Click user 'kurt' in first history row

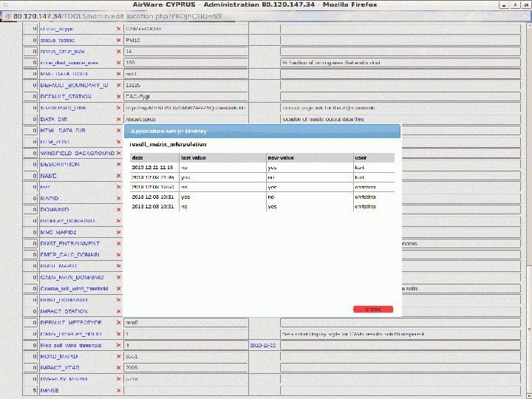point(359,167)
